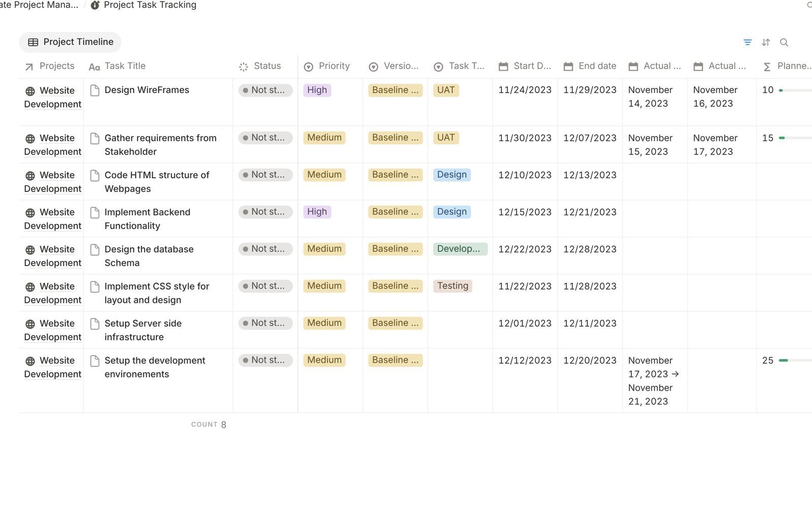Open Project Task Tracking breadcrumb
This screenshot has height=508, width=812.
tap(150, 5)
